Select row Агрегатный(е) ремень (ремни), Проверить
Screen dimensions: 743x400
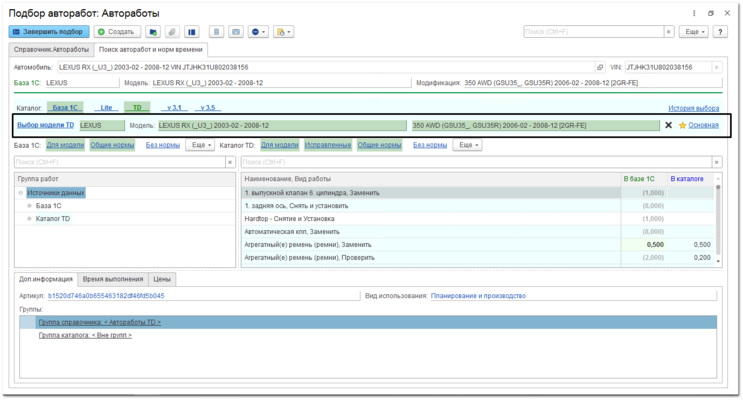478,258
